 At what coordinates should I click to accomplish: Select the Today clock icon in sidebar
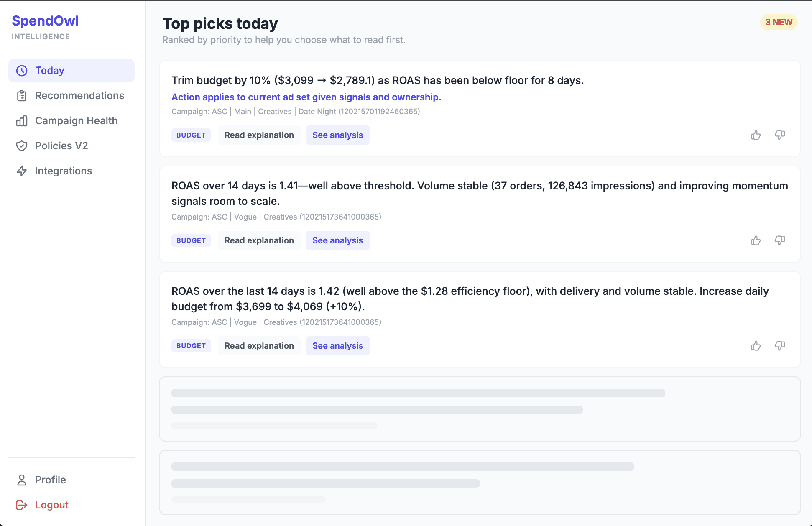pos(22,71)
